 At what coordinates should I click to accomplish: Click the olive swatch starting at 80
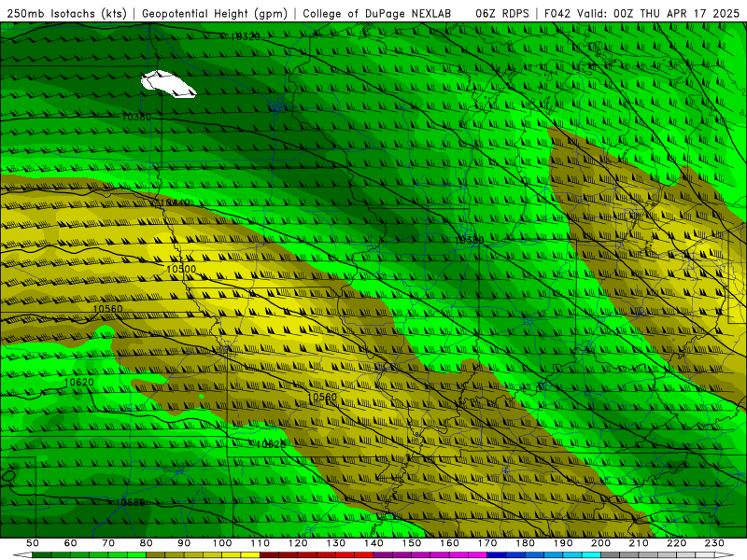click(156, 555)
